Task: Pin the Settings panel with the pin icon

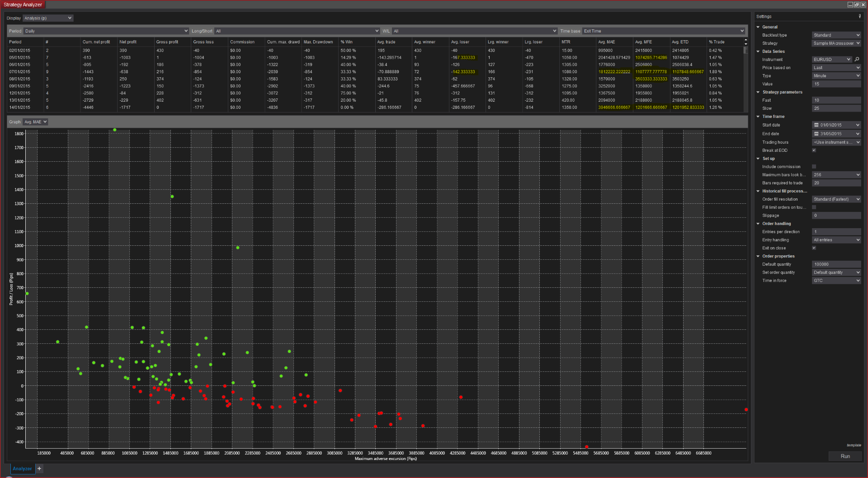Action: coord(860,16)
